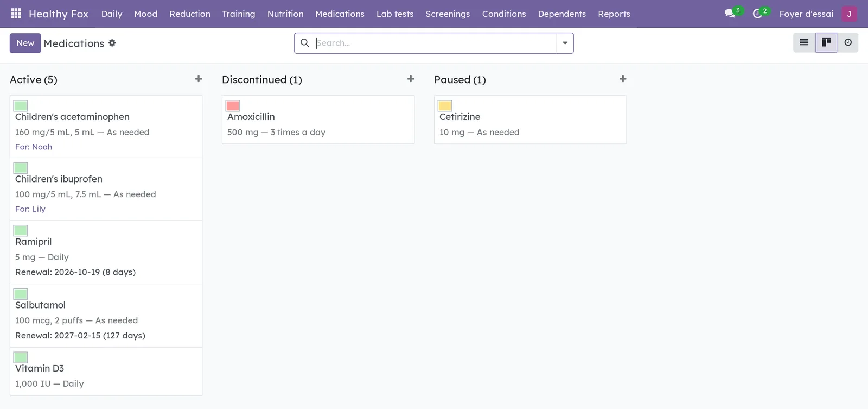Open the Mood menu
Viewport: 868px width, 409px height.
tap(146, 14)
